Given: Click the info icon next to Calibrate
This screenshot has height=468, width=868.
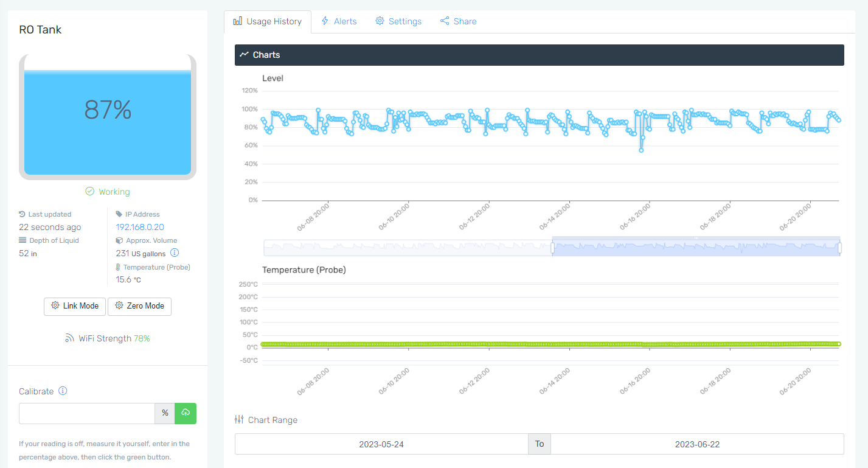Looking at the screenshot, I should click(x=63, y=391).
